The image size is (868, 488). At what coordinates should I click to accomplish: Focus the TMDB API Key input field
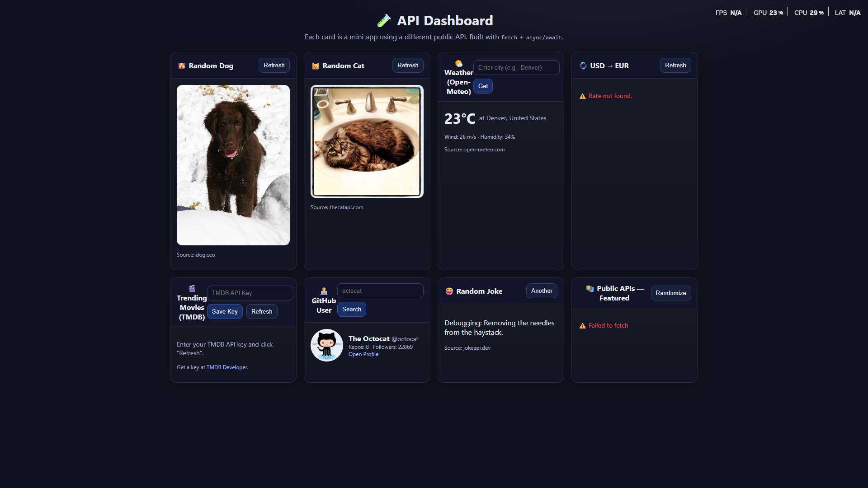pos(250,293)
